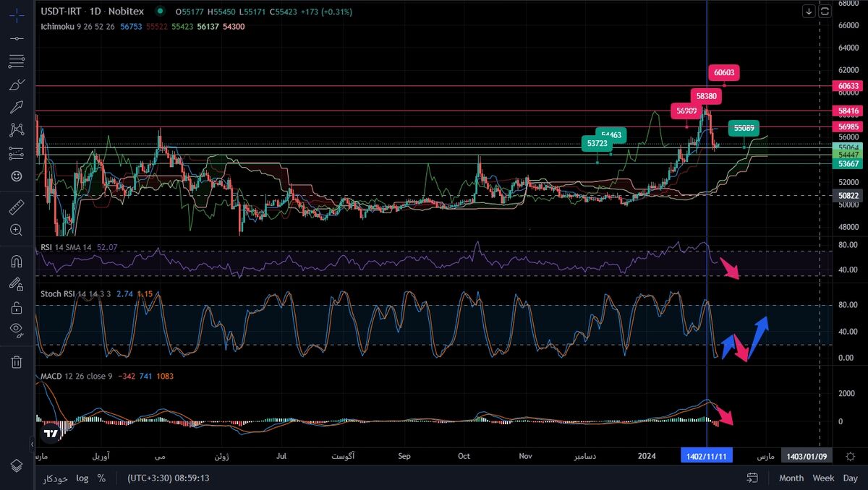The width and height of the screenshot is (868, 490).
Task: Open chart settings gear on time axis
Action: (x=851, y=456)
